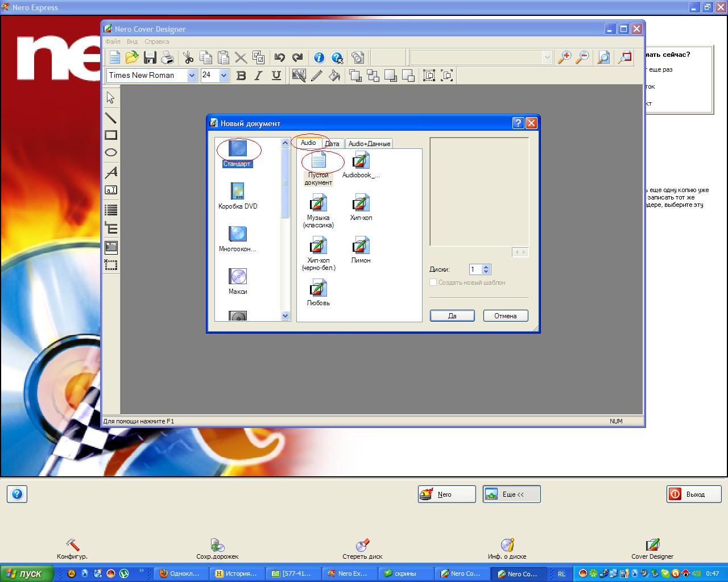
Task: Choose the Любовь template
Action: coord(318,293)
